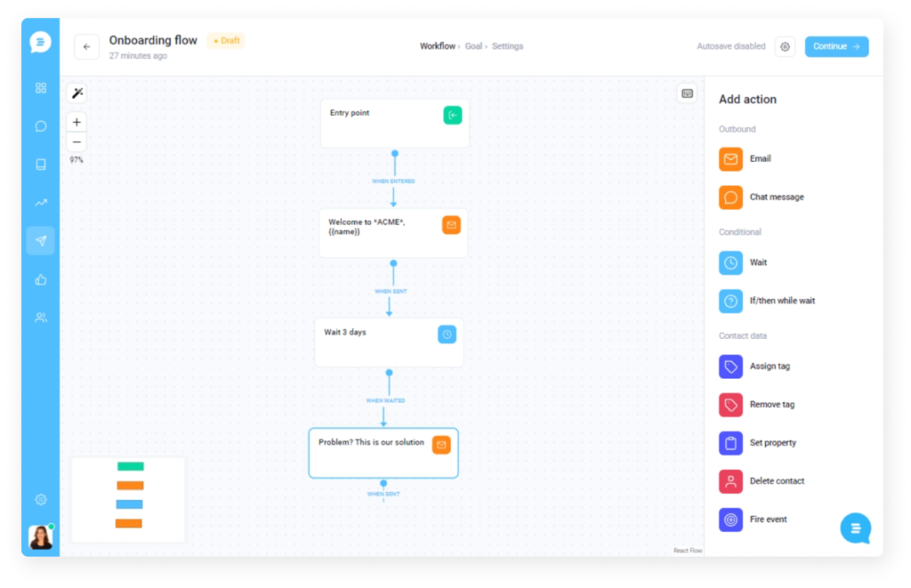Screen dimensions: 911x588
Task: Add an If/then while wait action
Action: click(x=767, y=301)
